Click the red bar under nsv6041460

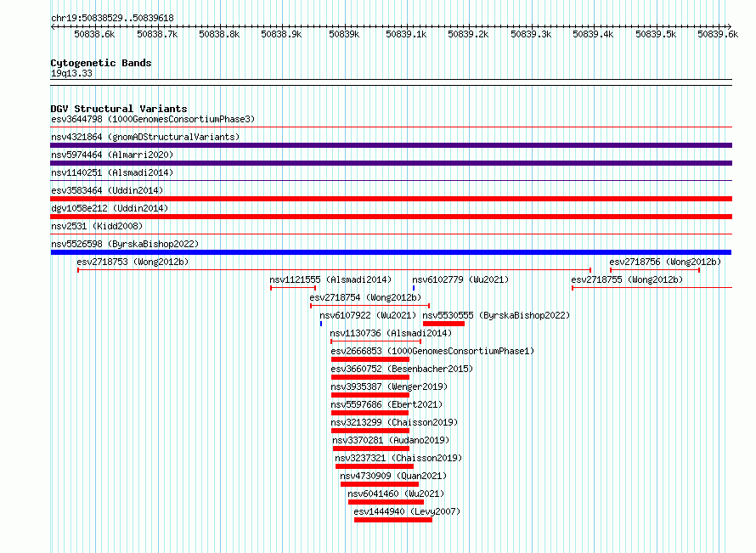[386, 502]
